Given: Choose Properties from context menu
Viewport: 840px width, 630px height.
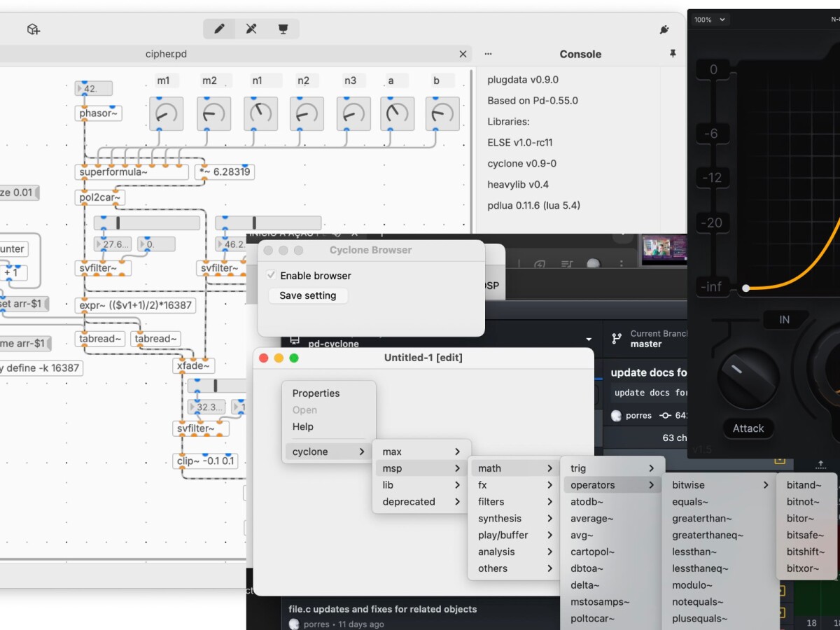Looking at the screenshot, I should click(x=316, y=393).
